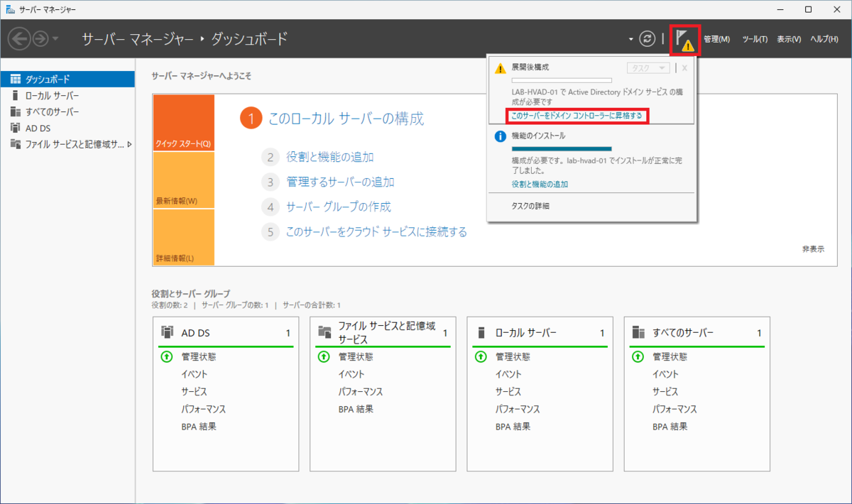Screen dimensions: 852x504
Task: Open パフォーマンス in the すべてのサーバー tile
Action: click(x=674, y=410)
